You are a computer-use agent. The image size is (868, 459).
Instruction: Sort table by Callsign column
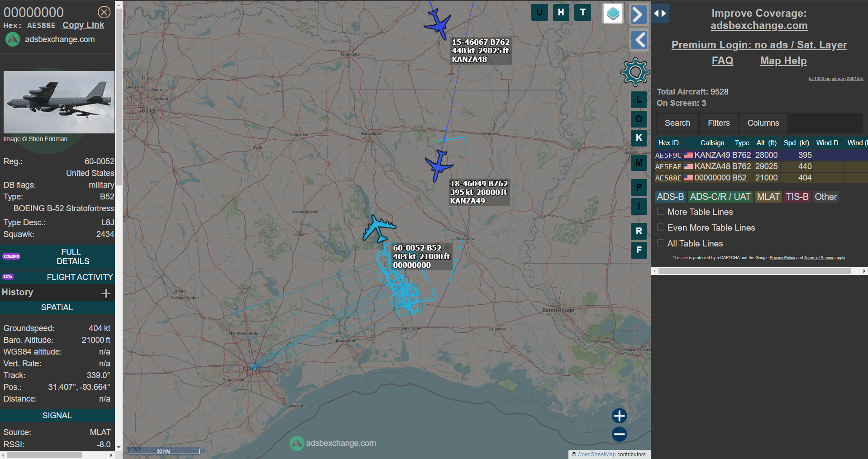[x=712, y=143]
